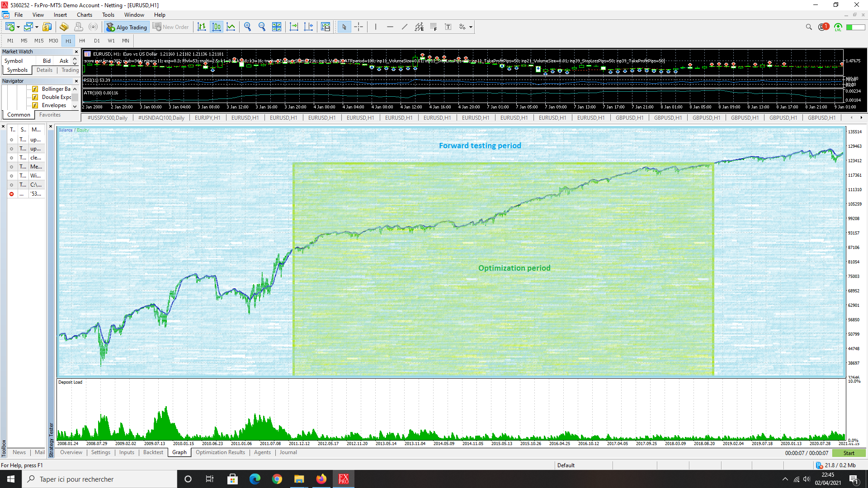Select Bollinger Bands indicator in Navigator
The width and height of the screenshot is (868, 488).
click(x=51, y=89)
